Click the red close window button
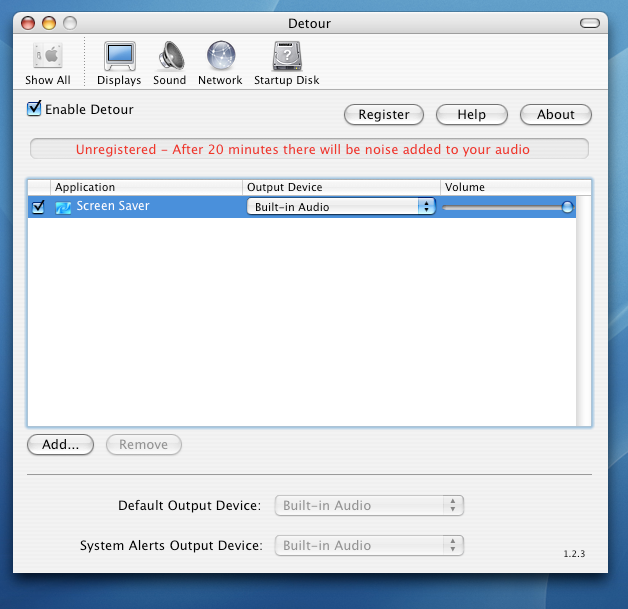 28,23
